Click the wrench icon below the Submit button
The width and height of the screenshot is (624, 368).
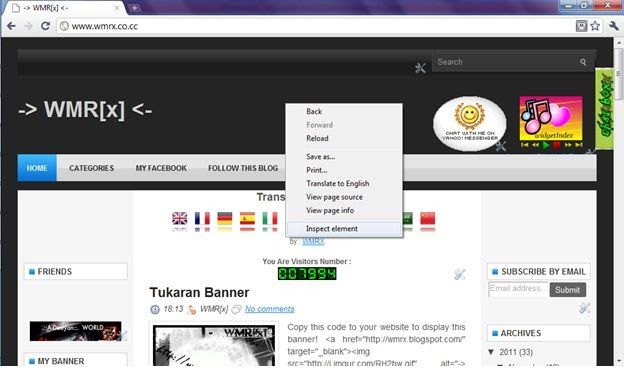584,308
